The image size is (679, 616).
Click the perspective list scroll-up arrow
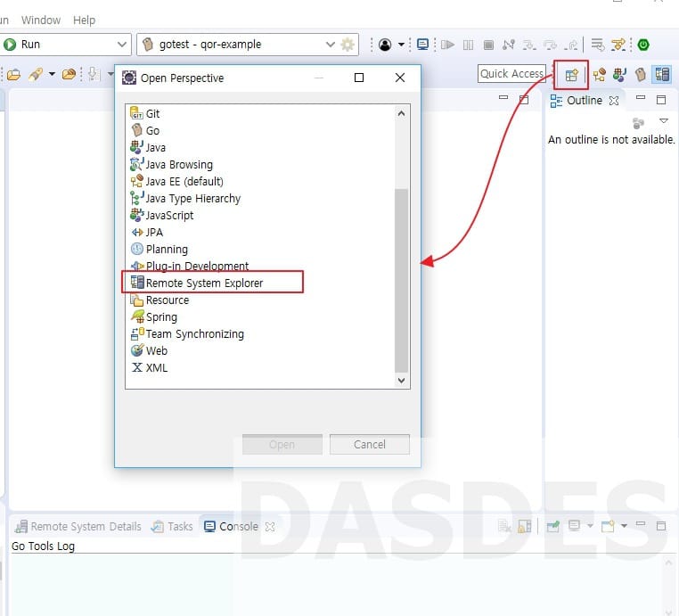coord(401,113)
